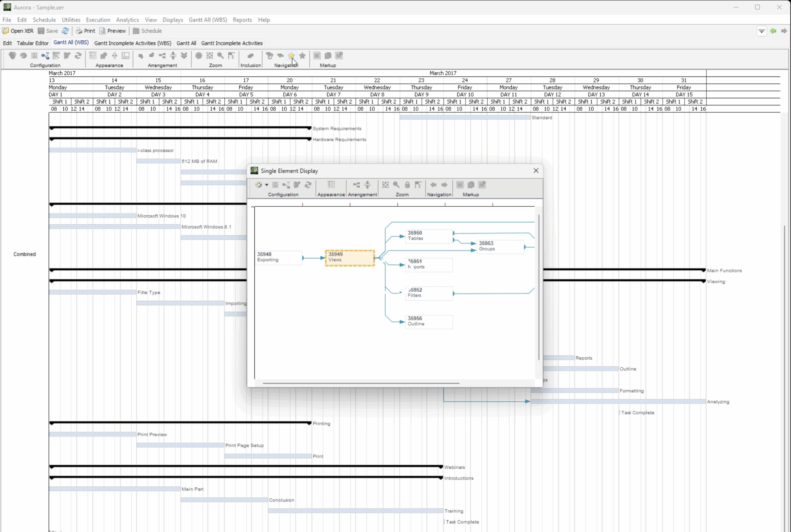Click the green back arrow at top right
Viewport: 791px width, 532px height.
tap(773, 31)
